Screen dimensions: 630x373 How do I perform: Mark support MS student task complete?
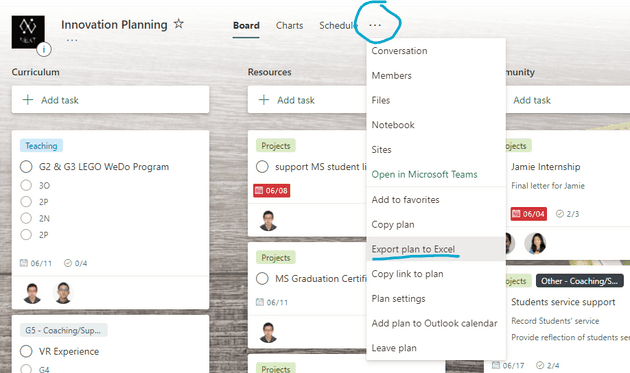(x=262, y=166)
